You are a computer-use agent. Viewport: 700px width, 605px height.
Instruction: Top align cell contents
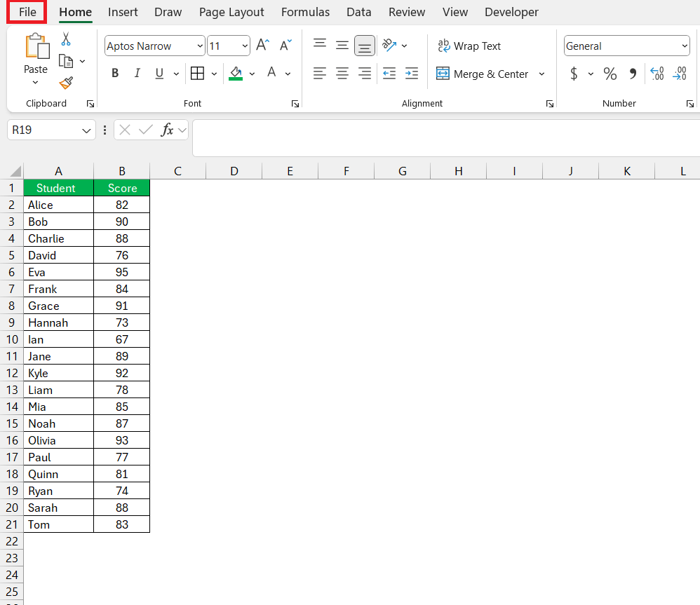(x=320, y=45)
